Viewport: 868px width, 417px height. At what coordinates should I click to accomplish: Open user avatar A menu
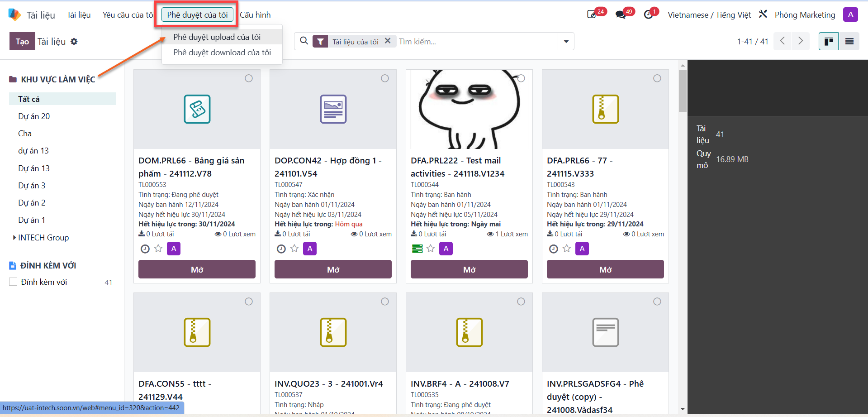coord(850,14)
